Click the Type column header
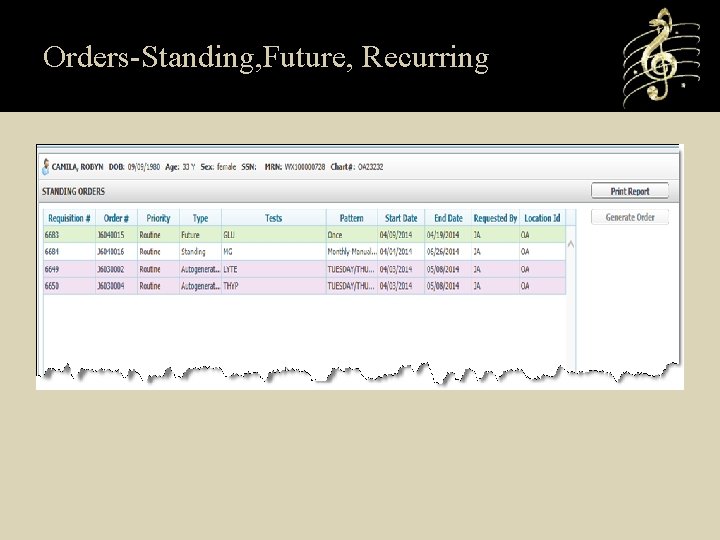This screenshot has width=720, height=540. click(200, 218)
